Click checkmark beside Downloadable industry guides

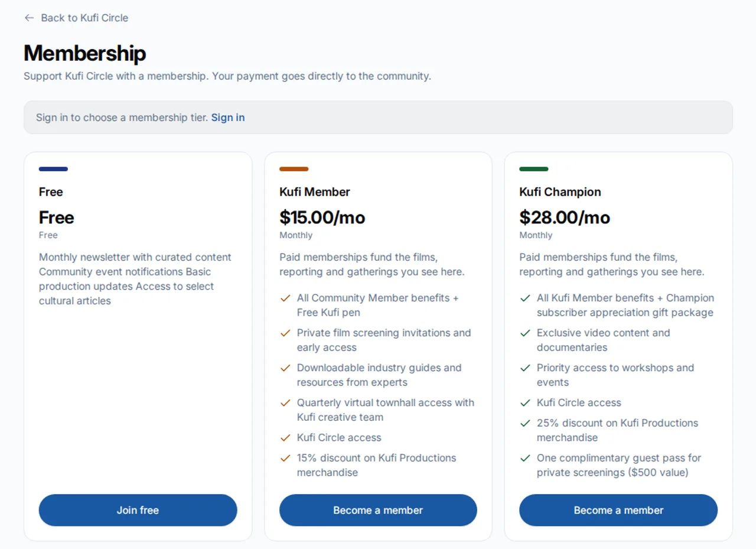285,368
